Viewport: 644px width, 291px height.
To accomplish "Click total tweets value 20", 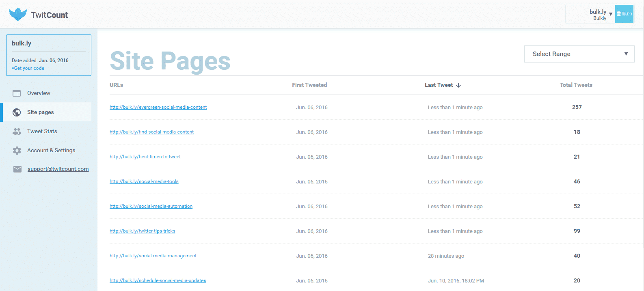I will pos(577,280).
